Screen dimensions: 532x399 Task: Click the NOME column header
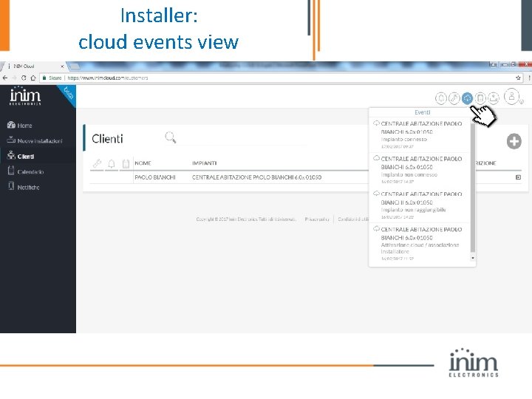coord(143,163)
